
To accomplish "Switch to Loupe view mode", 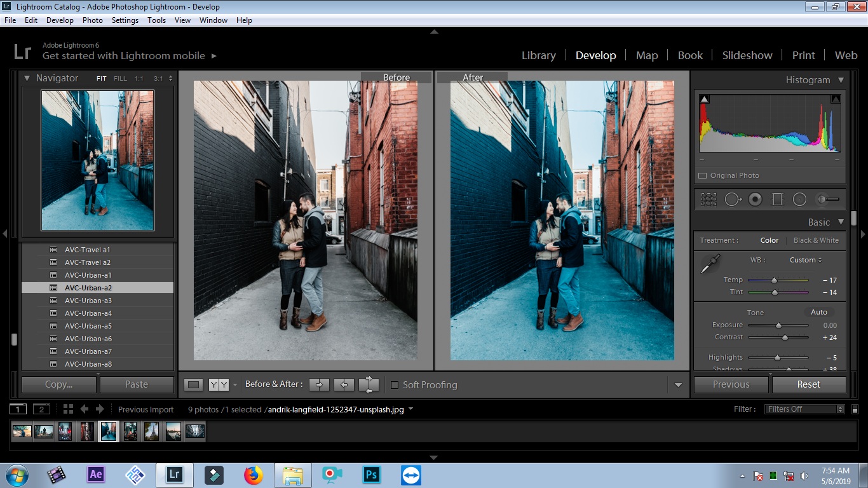I will click(x=194, y=384).
